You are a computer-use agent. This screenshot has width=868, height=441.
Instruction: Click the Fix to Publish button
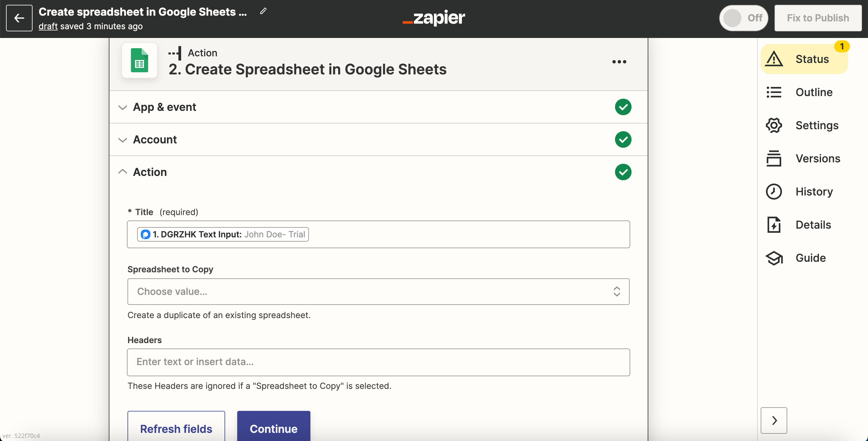click(817, 17)
